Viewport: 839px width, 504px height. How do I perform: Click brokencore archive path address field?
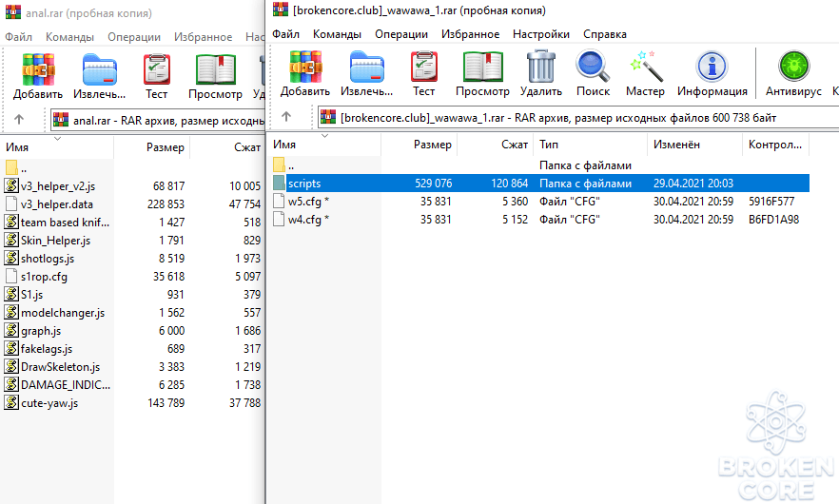pyautogui.click(x=578, y=117)
